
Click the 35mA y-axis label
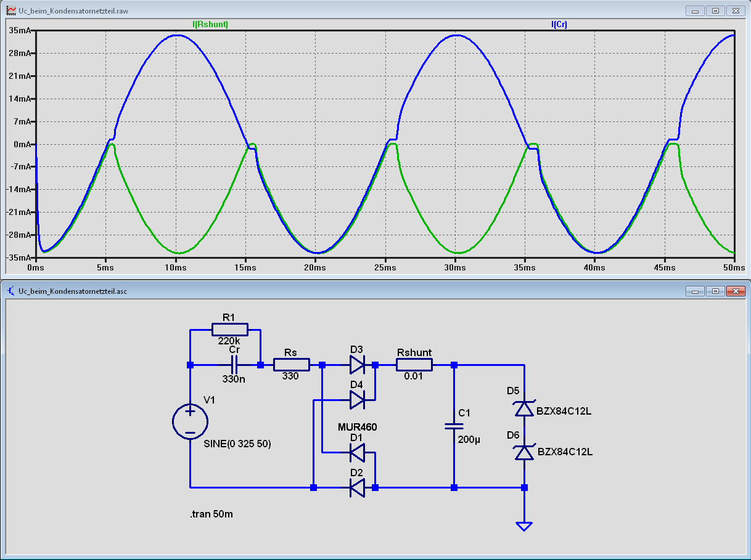(x=20, y=30)
